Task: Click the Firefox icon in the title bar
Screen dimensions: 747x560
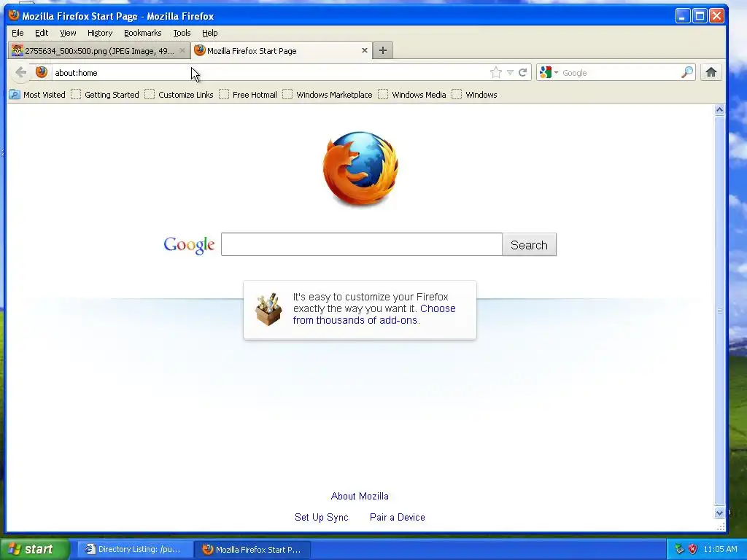Action: click(x=14, y=16)
